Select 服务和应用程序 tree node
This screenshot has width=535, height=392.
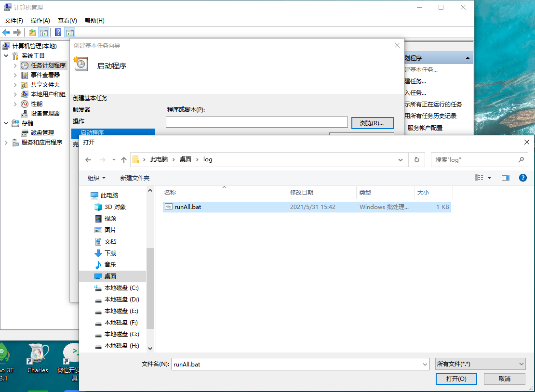(41, 143)
